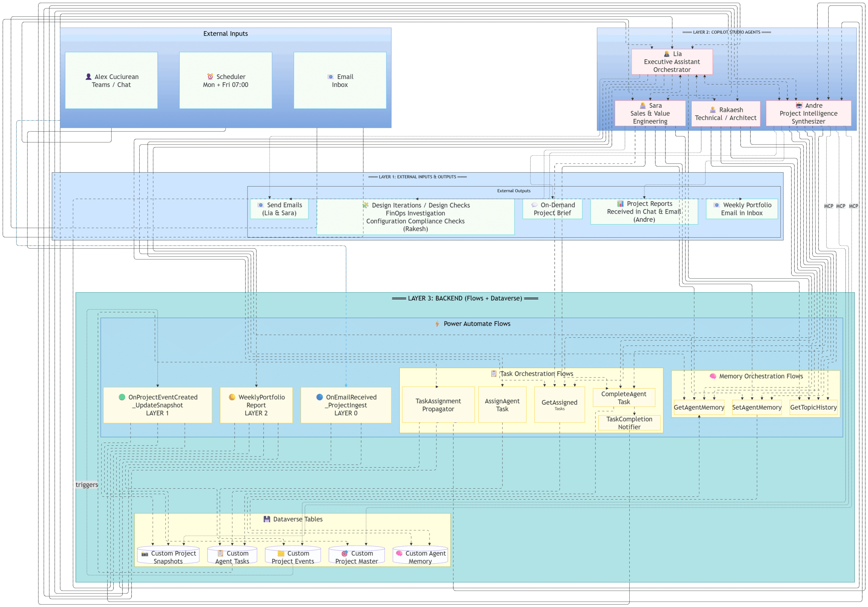Image resolution: width=868 pixels, height=607 pixels.
Task: Click the Received in Chat & Email text
Action: tap(644, 212)
